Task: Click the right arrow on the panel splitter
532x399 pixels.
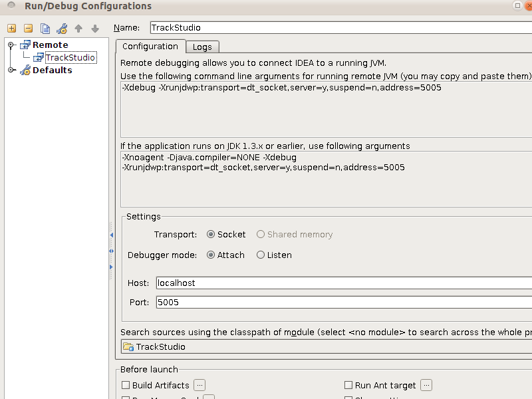Action: (x=111, y=267)
